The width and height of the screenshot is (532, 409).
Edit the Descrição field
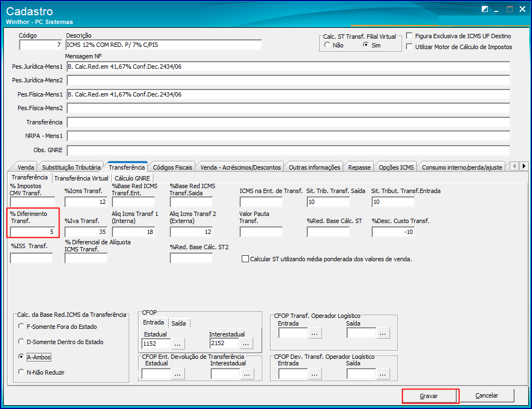(x=164, y=45)
